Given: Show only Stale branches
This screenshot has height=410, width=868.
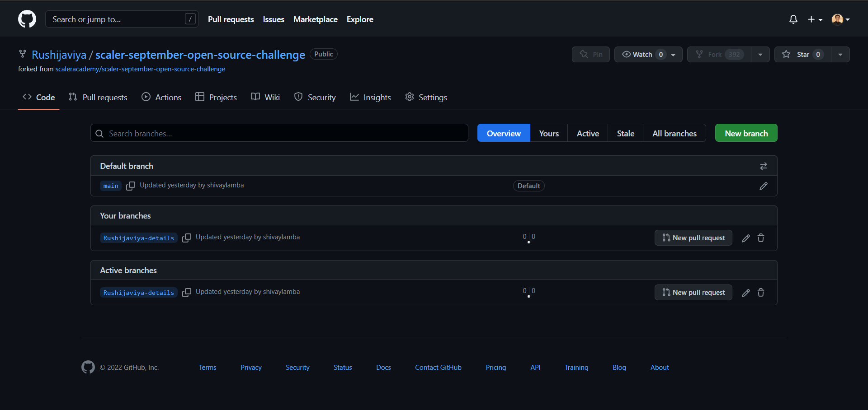Looking at the screenshot, I should tap(625, 133).
